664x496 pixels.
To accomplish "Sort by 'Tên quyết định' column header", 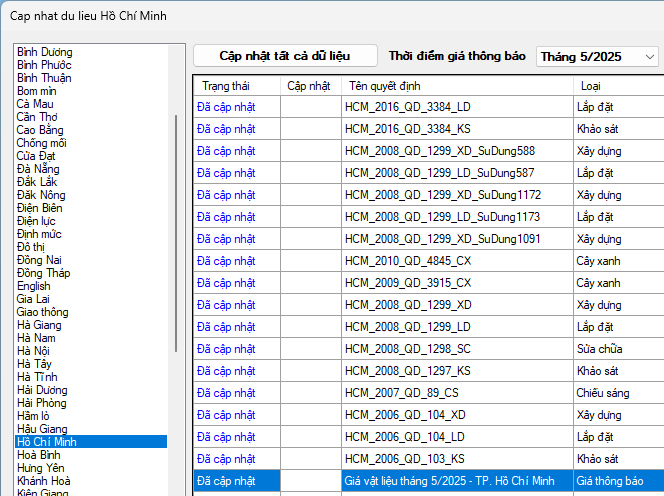I will (382, 86).
